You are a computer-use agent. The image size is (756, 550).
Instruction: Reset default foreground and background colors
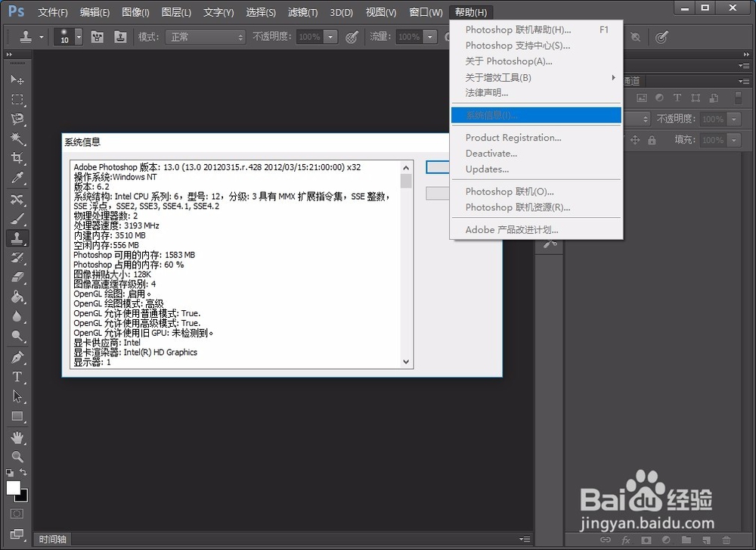point(10,473)
